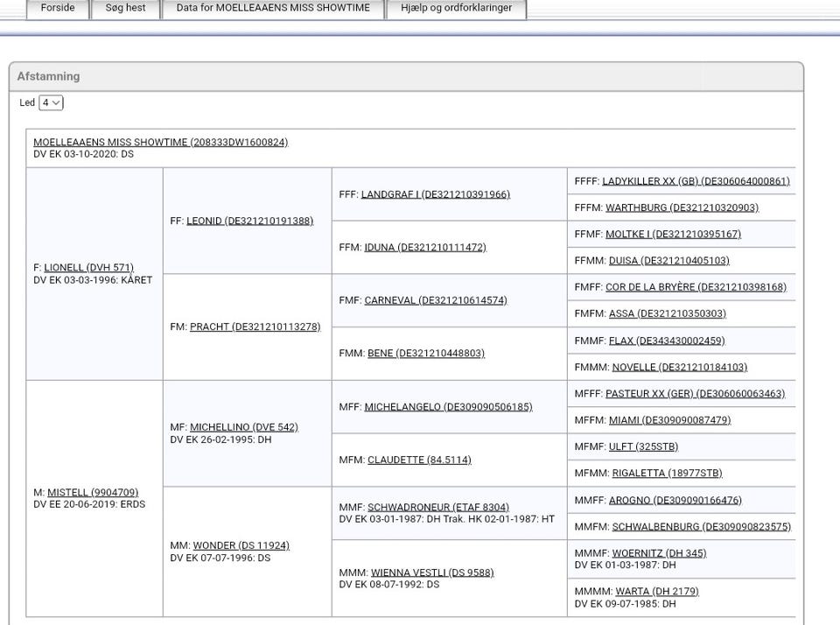Open WIENNA VESTLI (DS 9588) link
840x625 pixels.
click(432, 572)
